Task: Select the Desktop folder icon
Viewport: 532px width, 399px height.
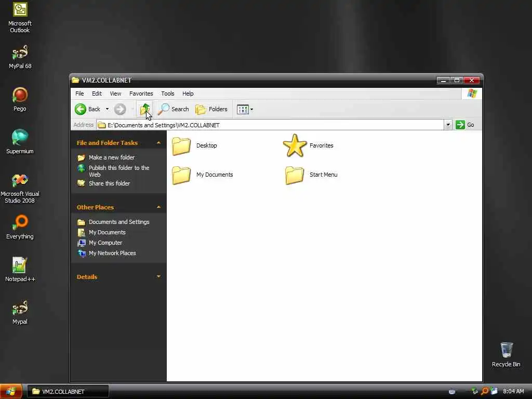Action: coord(181,146)
